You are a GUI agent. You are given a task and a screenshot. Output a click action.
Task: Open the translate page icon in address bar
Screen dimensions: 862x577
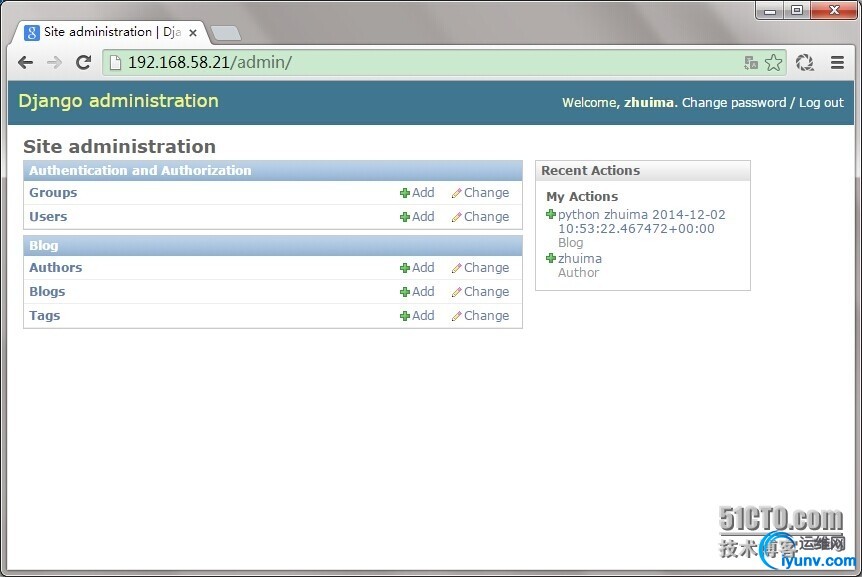coord(750,63)
